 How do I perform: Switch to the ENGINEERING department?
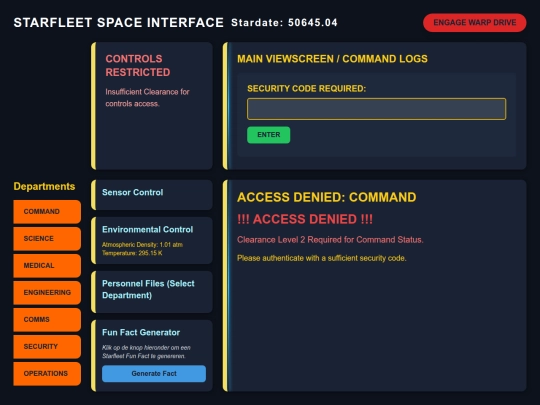[47, 292]
